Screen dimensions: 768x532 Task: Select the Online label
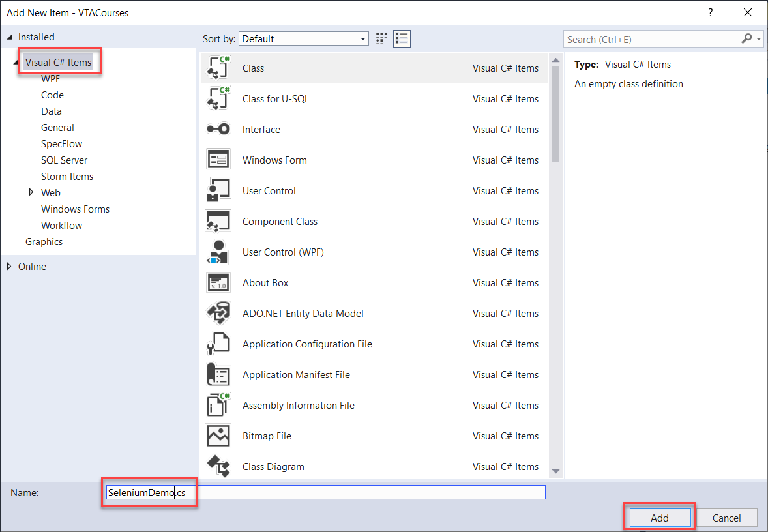tap(33, 267)
